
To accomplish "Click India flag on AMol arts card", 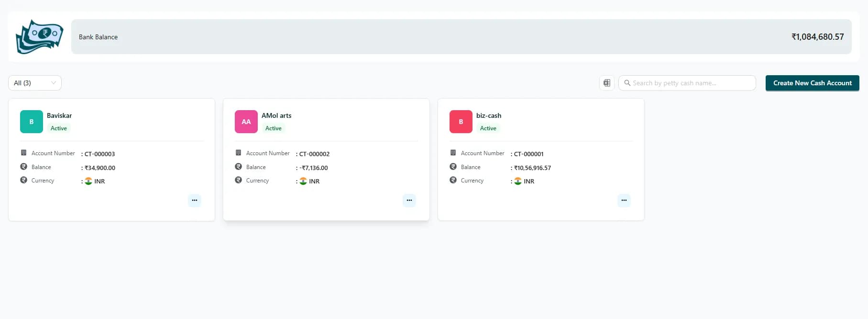I will tap(303, 181).
